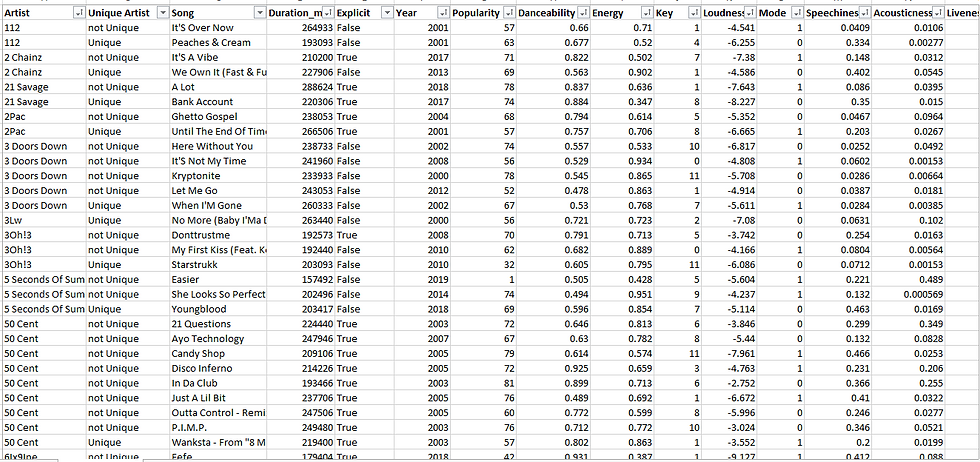Screen dimensions: 980x462
Task: Select the 'Peaches & Cream' song cell
Action: [218, 43]
